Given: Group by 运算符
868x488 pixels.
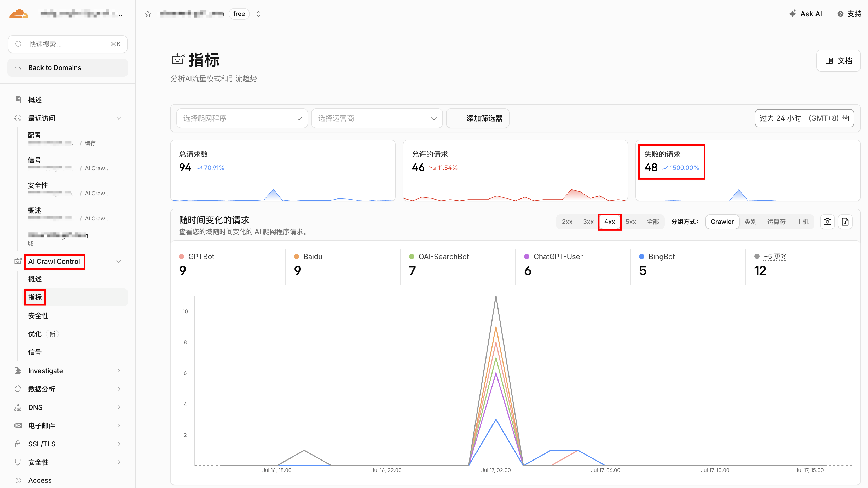Looking at the screenshot, I should (x=776, y=222).
